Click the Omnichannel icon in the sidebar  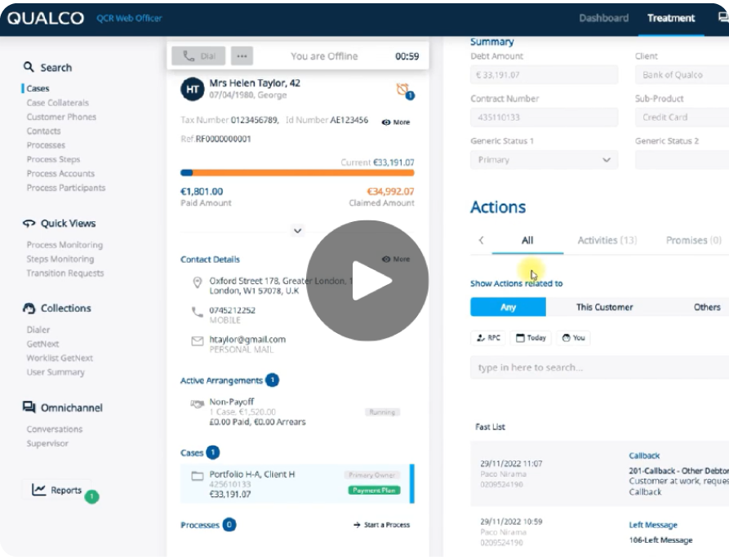pyautogui.click(x=26, y=407)
